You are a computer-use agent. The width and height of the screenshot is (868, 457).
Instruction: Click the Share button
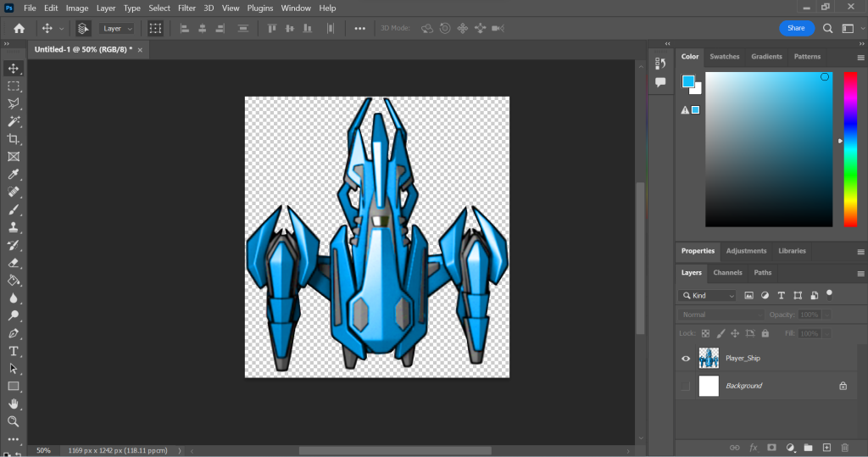point(796,28)
